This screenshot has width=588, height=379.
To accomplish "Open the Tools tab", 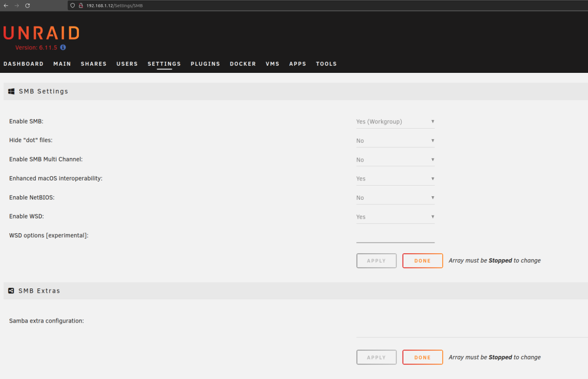I will click(x=326, y=63).
